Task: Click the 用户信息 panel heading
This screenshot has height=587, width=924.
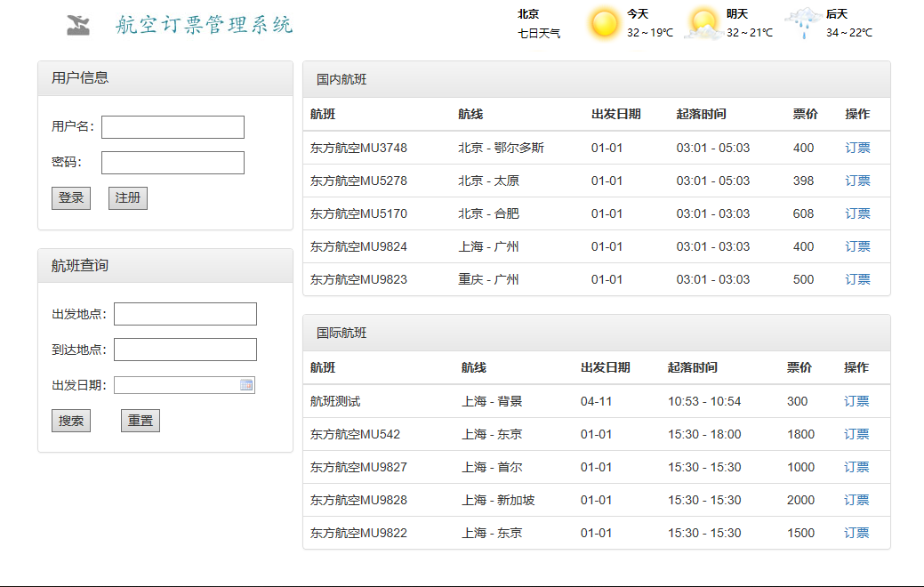Action: [x=79, y=77]
